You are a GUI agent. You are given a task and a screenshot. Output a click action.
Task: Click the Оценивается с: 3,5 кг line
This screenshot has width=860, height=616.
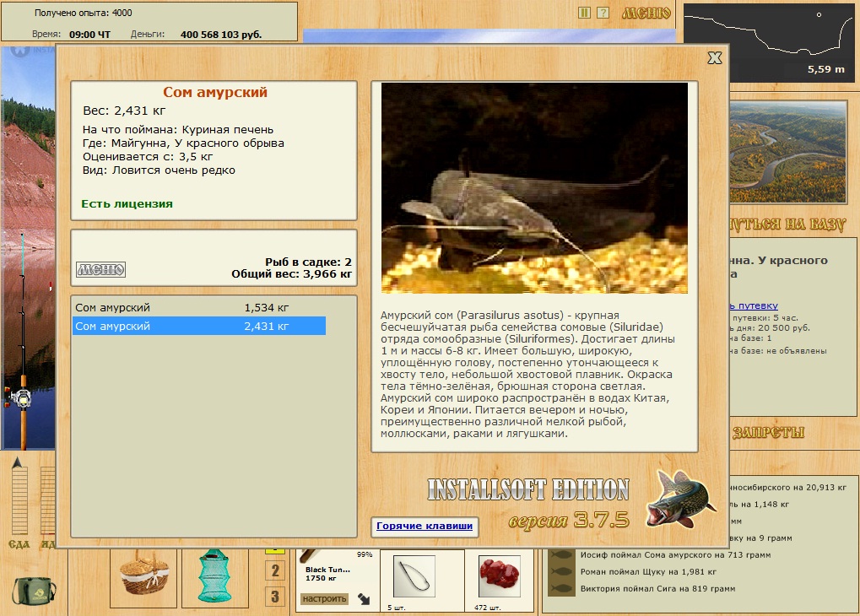point(148,157)
